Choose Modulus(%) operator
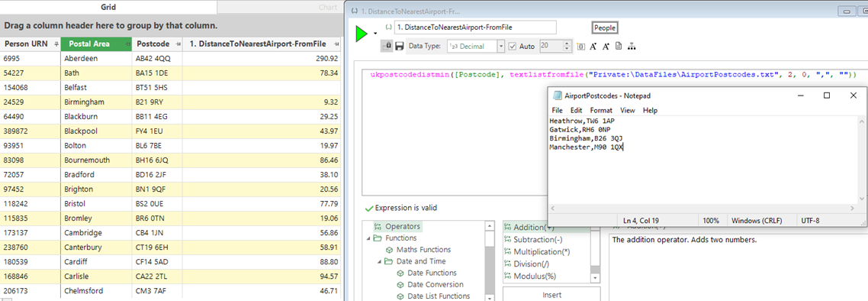Image resolution: width=868 pixels, height=301 pixels. pos(535,276)
